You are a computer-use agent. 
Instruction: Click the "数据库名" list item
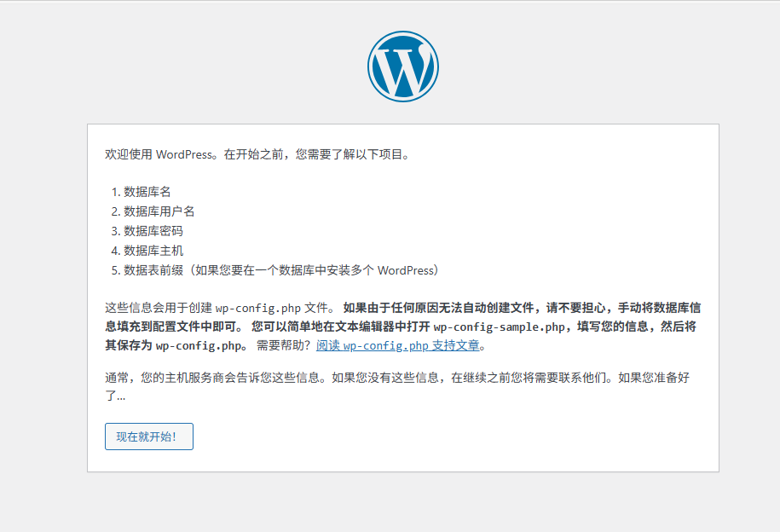pyautogui.click(x=147, y=192)
